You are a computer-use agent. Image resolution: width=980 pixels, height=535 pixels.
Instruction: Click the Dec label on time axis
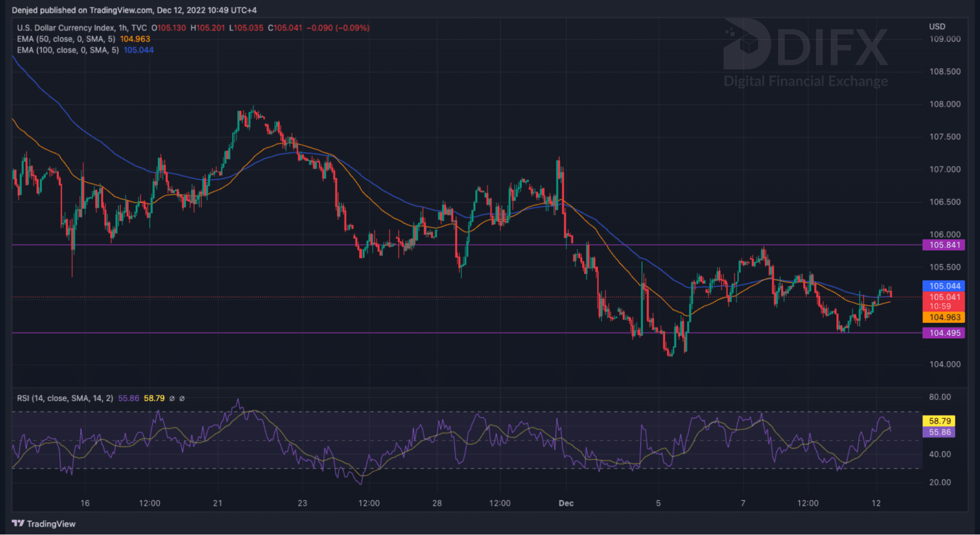coord(566,503)
